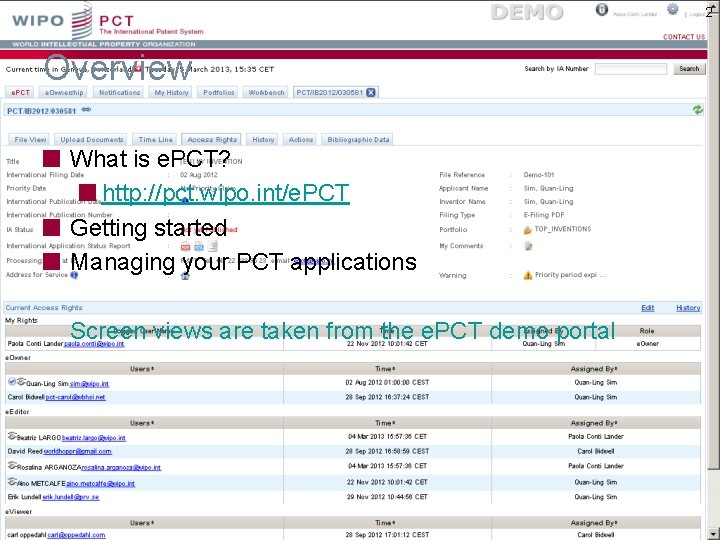Click the portfolio folder icon beside TOP_INVENTIONS
Screen dimensions: 720x540
tap(527, 230)
